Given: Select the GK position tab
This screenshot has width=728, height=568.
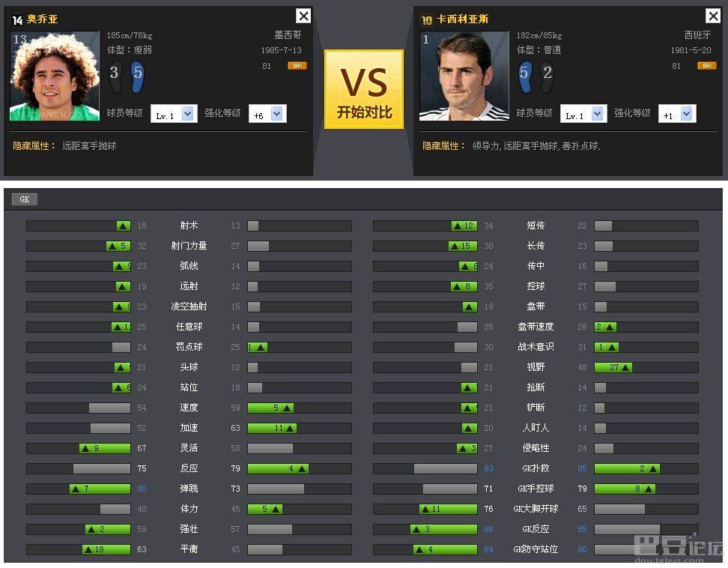Looking at the screenshot, I should pos(24,199).
